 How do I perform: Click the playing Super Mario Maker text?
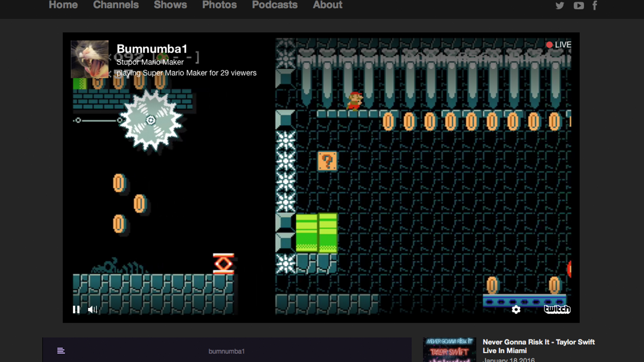pyautogui.click(x=186, y=73)
